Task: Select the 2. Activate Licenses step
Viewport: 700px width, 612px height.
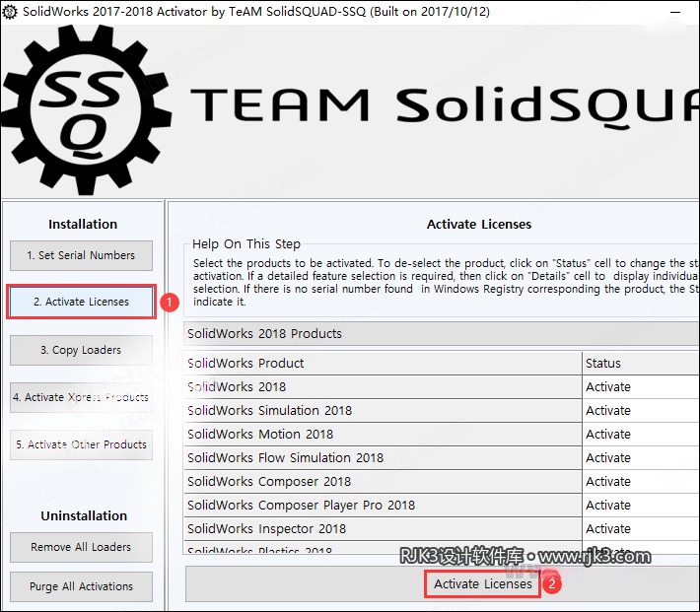Action: point(81,302)
